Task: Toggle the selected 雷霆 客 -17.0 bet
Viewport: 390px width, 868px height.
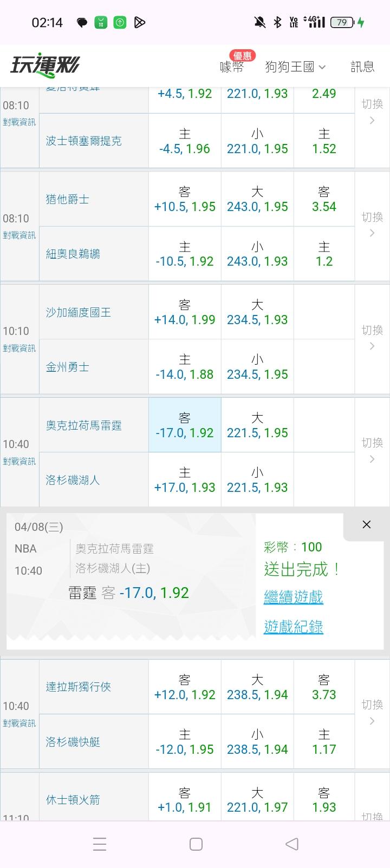Action: coord(185,425)
